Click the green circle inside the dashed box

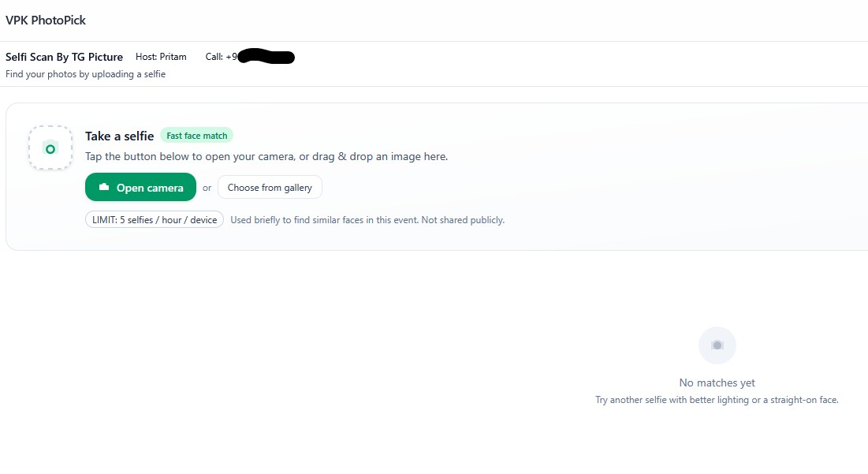50,149
